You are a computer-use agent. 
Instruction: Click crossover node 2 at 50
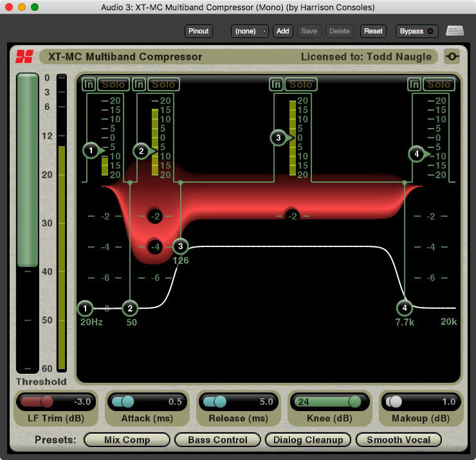coord(130,308)
